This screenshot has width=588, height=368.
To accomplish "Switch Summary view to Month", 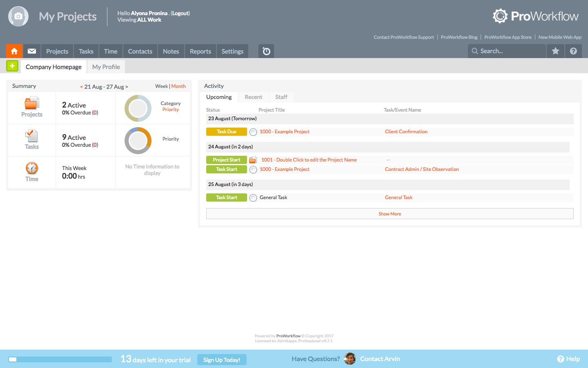I will tap(178, 86).
